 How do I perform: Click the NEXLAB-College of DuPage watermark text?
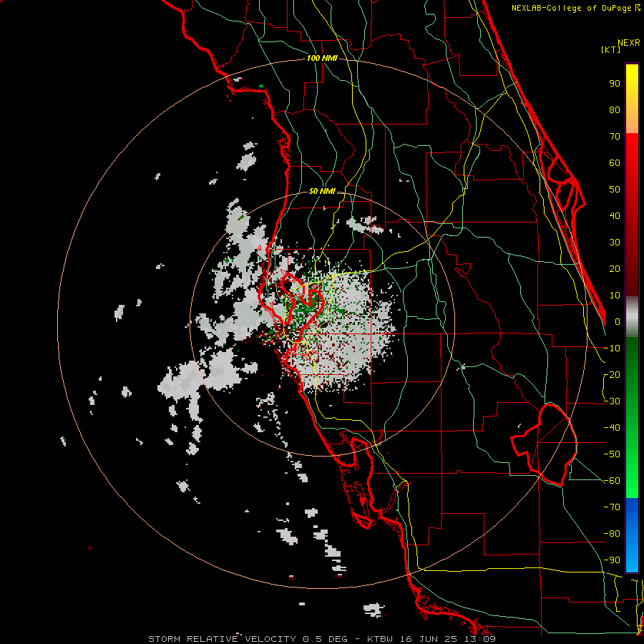tap(575, 8)
